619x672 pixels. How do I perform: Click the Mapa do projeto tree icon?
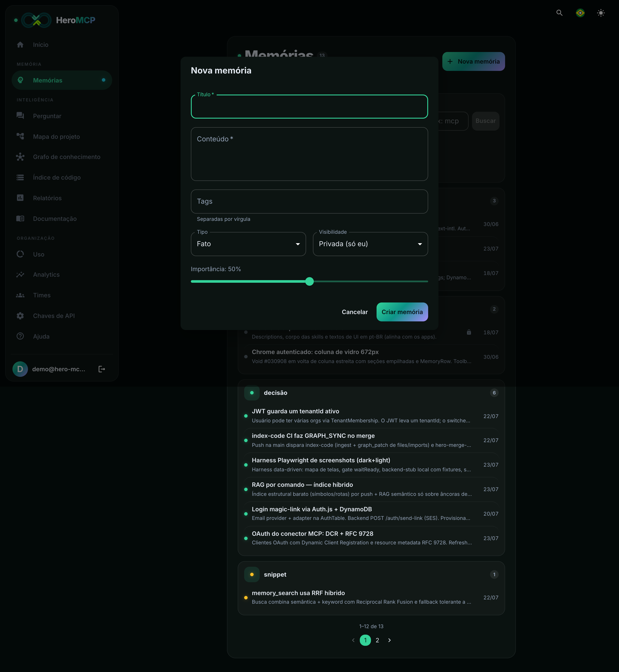(x=20, y=136)
